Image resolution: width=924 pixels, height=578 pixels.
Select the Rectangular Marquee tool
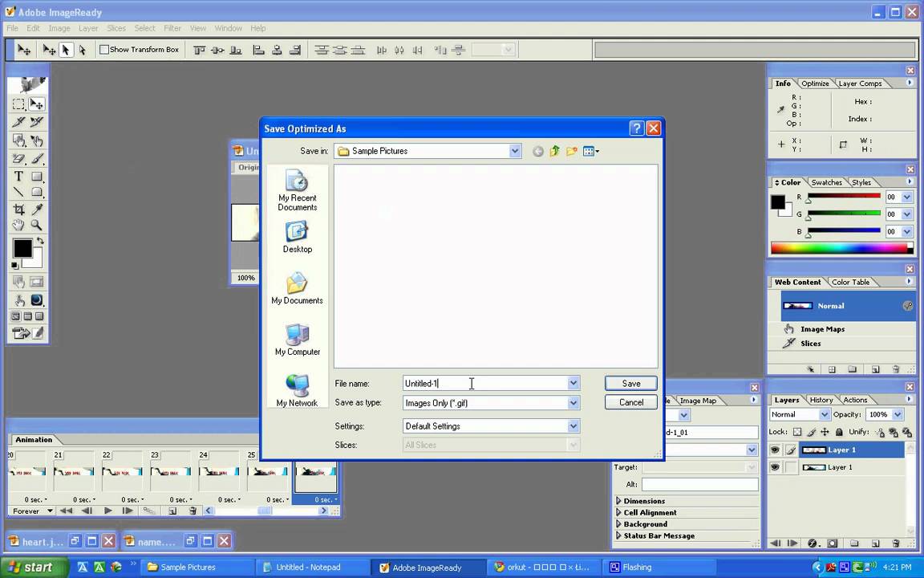pos(19,104)
